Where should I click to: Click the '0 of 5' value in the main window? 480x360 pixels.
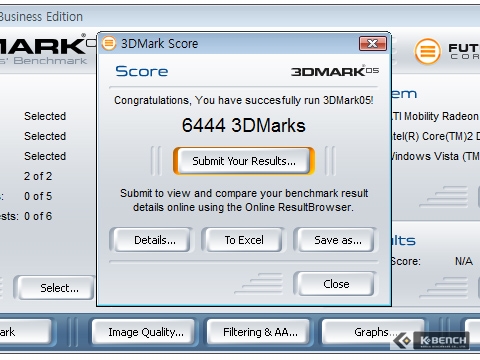point(38,196)
